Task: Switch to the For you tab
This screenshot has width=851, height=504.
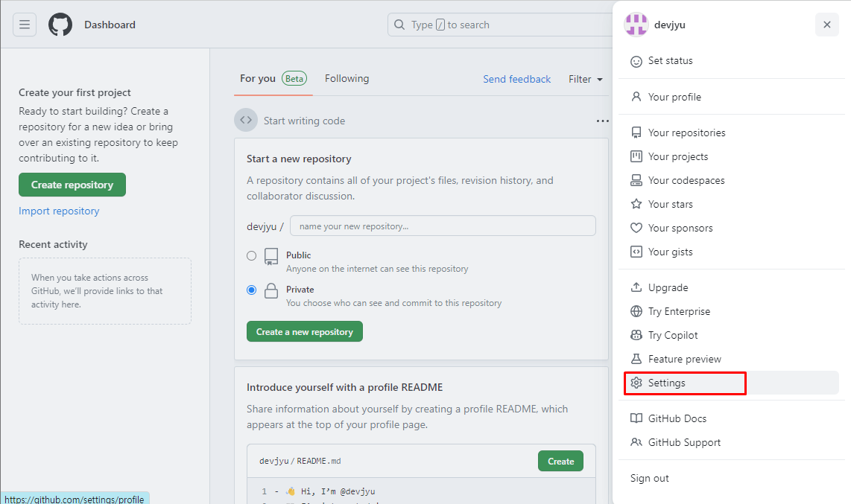Action: coord(273,79)
